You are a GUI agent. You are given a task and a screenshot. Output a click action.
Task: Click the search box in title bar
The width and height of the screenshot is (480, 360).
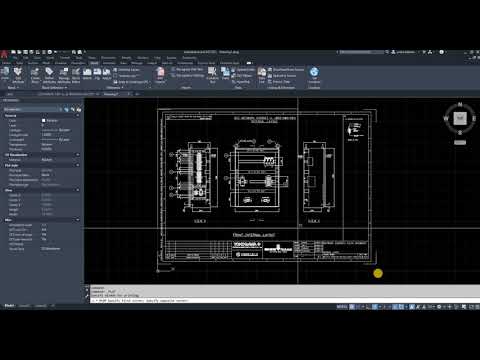pyautogui.click(x=361, y=52)
